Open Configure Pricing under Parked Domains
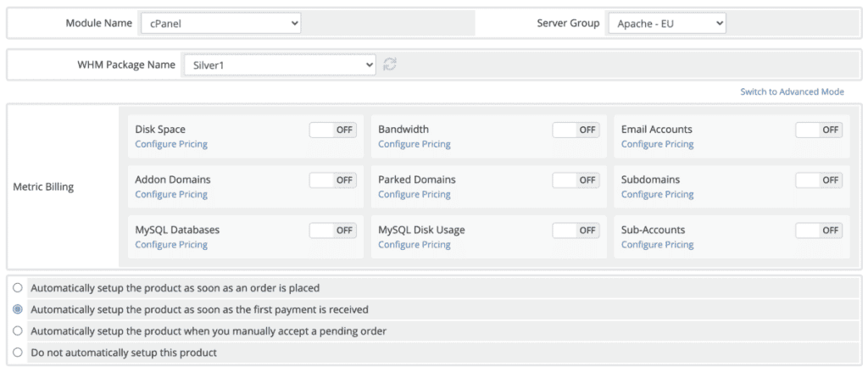Viewport: 868px width, 372px height. pos(414,194)
